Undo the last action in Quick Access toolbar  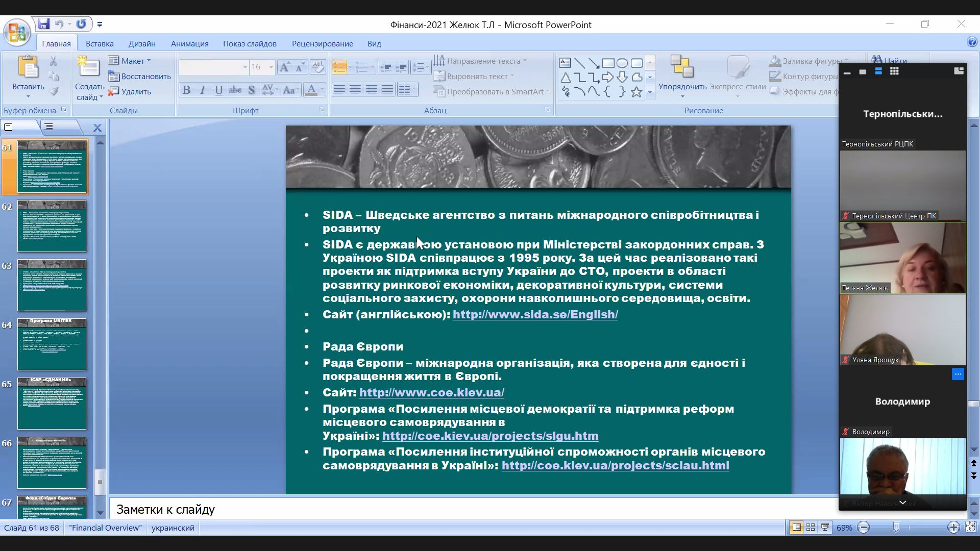tap(59, 24)
